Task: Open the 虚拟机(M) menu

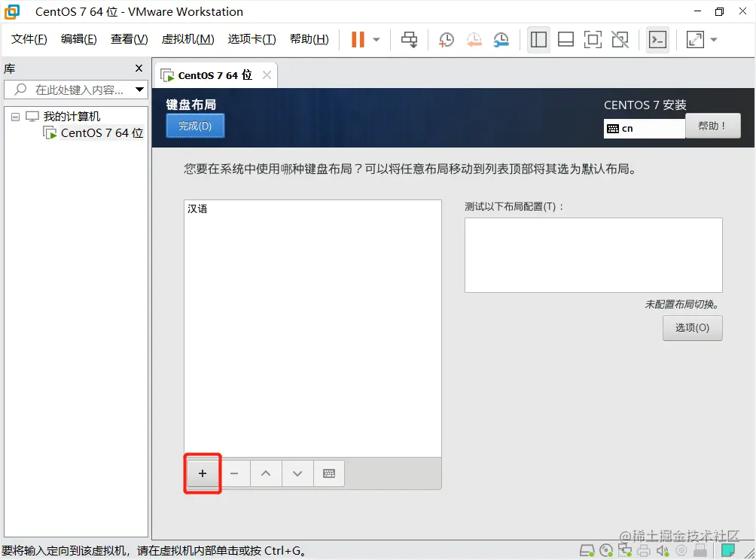Action: pos(187,39)
